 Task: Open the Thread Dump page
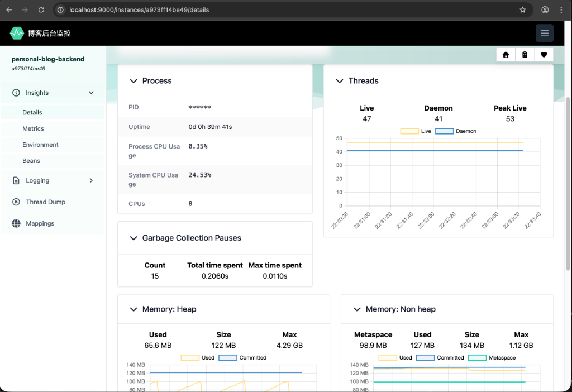point(45,202)
